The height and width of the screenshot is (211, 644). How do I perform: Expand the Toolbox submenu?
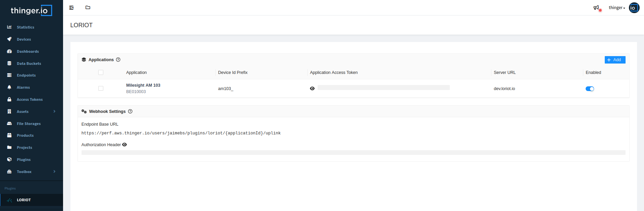pos(54,172)
